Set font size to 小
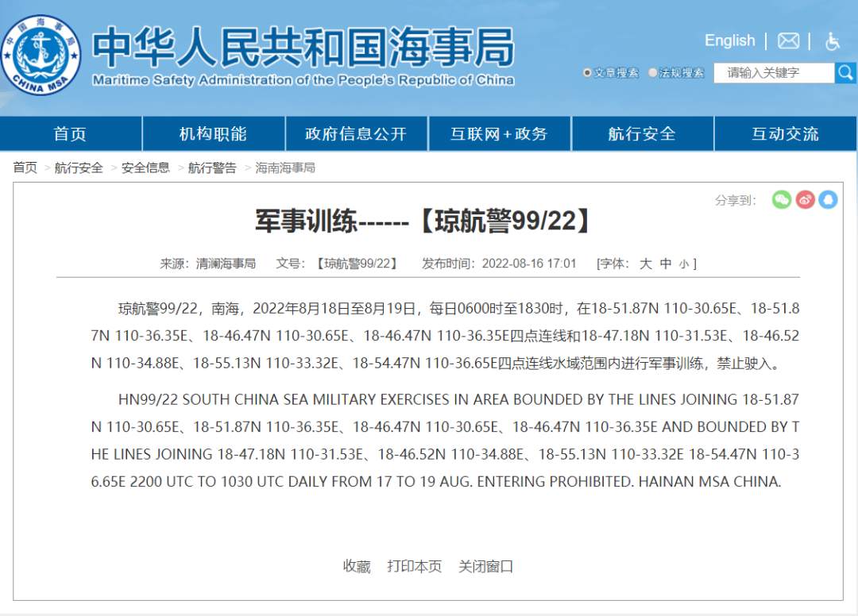Viewport: 858px width, 616px height. 684,264
